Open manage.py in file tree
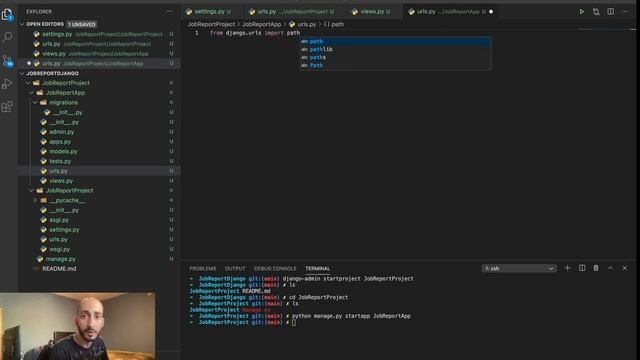640x360 pixels. [x=99, y=259]
